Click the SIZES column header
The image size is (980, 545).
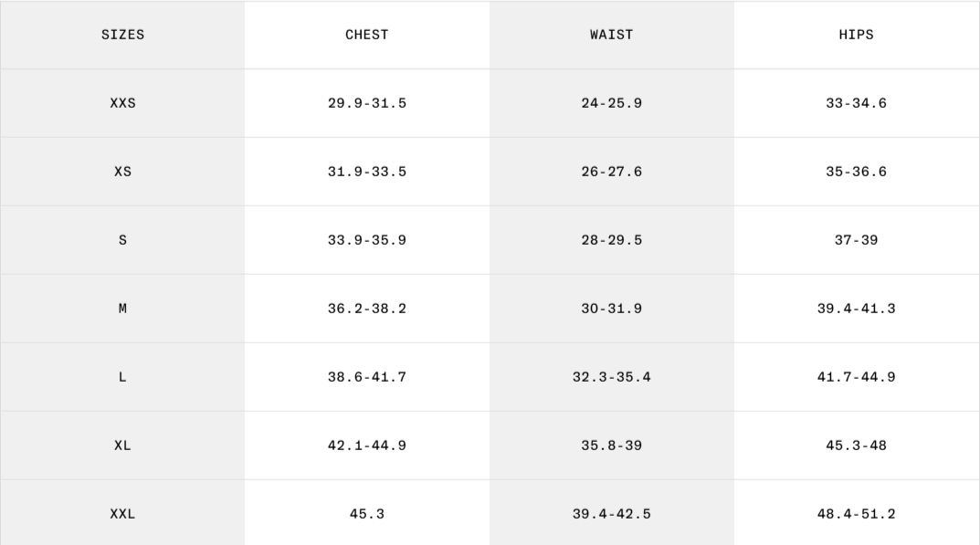(122, 35)
